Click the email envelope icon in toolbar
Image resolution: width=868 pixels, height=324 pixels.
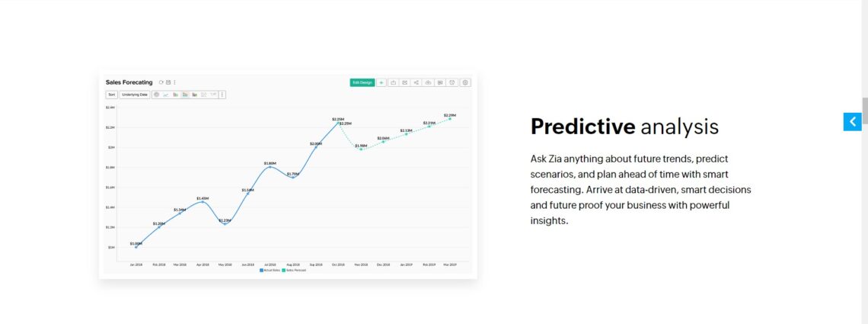pyautogui.click(x=405, y=82)
